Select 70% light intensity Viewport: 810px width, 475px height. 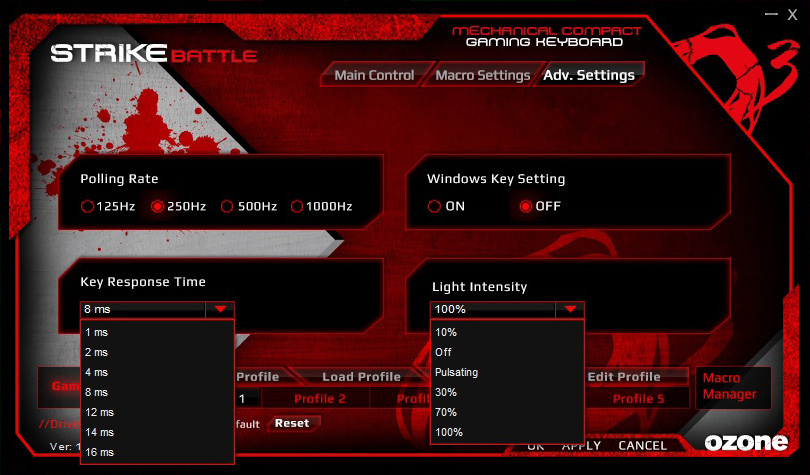click(507, 412)
